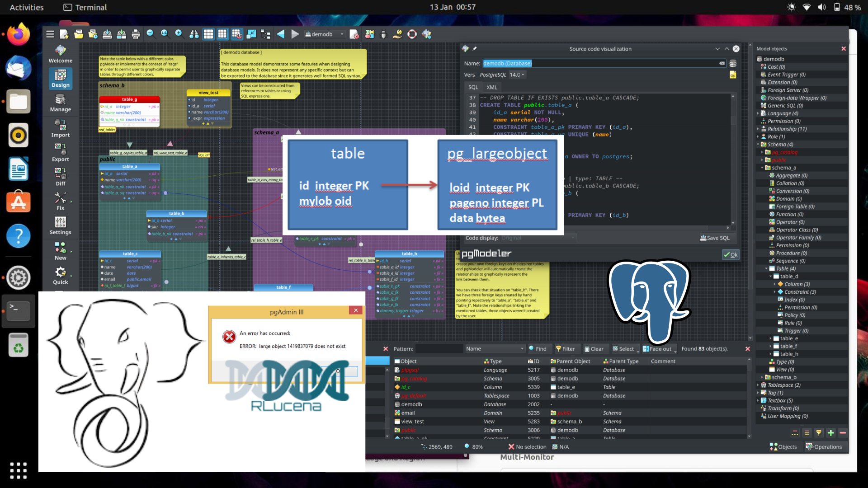
Task: Click the zoom out magnifier icon
Action: (x=151, y=34)
